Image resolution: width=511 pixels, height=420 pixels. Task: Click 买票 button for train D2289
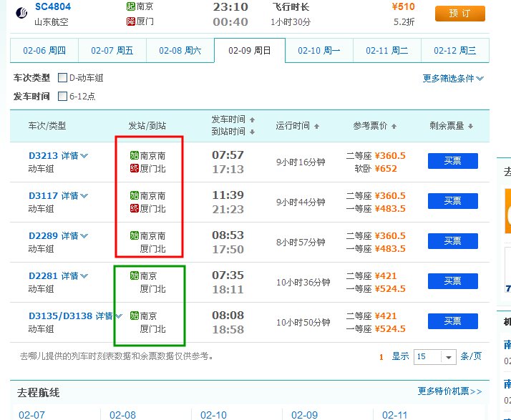point(452,241)
